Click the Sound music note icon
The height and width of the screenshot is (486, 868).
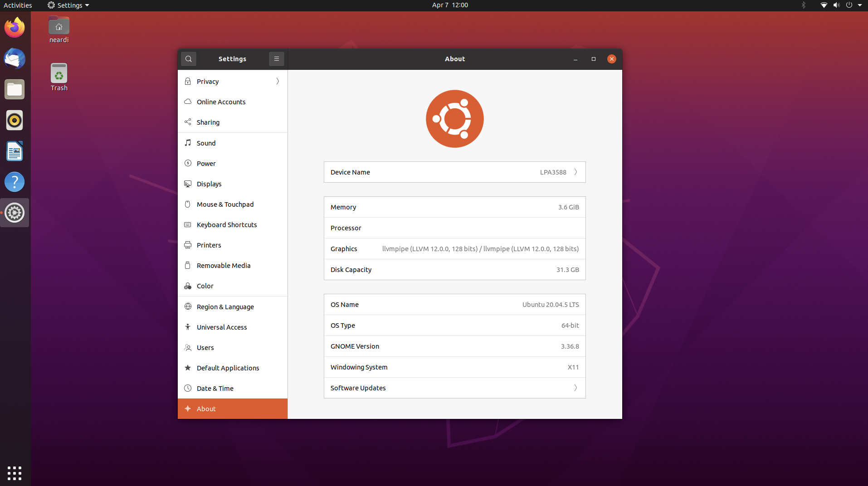pyautogui.click(x=188, y=143)
